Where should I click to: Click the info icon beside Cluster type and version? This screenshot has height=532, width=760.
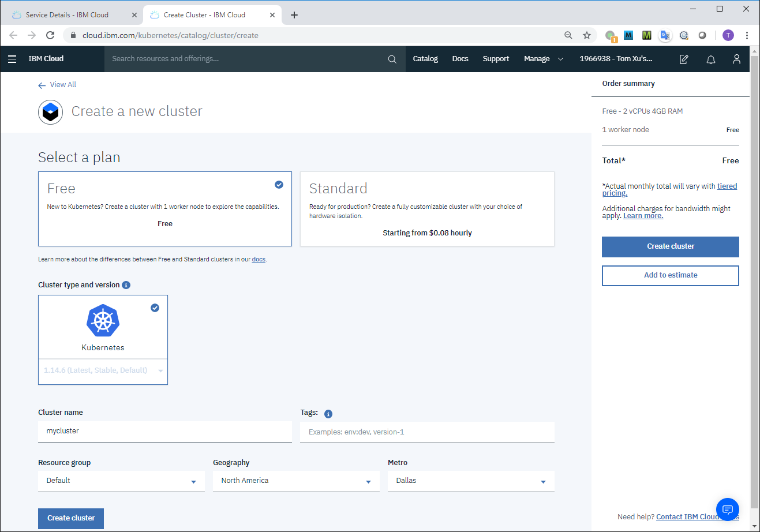pyautogui.click(x=126, y=285)
